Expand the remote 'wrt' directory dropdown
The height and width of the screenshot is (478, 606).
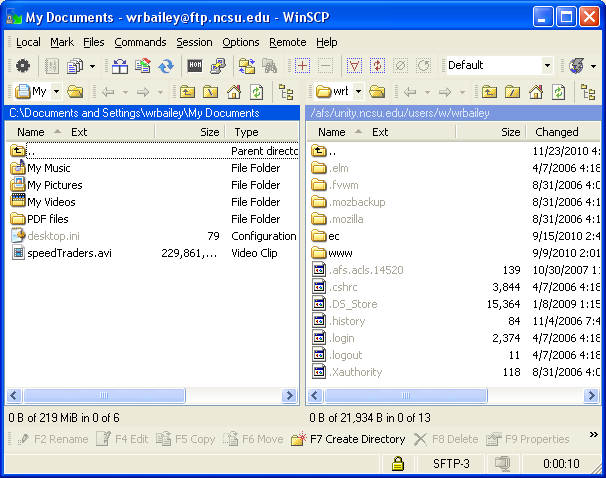[x=359, y=92]
